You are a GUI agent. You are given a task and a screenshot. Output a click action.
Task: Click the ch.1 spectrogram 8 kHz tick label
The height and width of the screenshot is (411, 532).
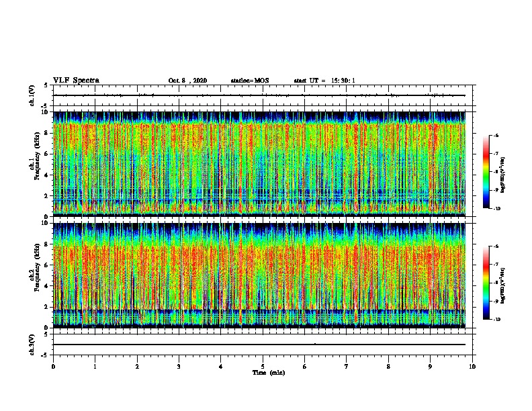point(46,133)
